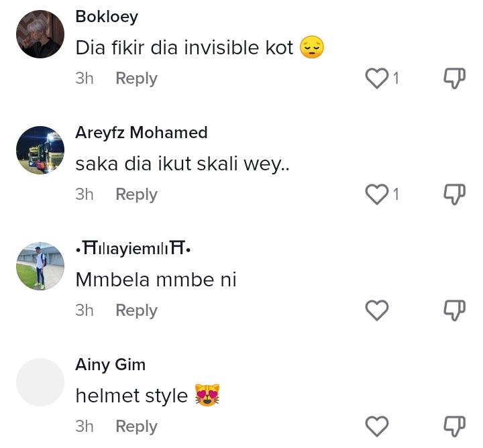The width and height of the screenshot is (483, 448).
Task: Click the "saka dia ikut skali wey.." comment text
Action: [182, 164]
